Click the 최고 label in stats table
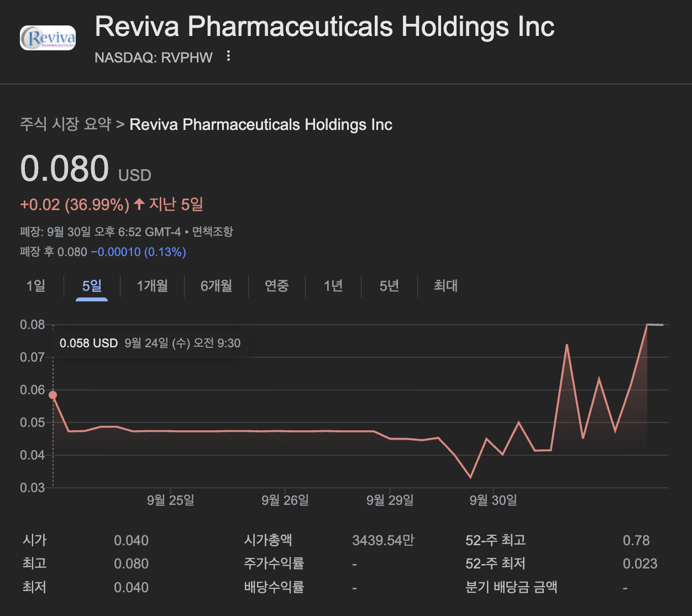692x616 pixels. (34, 563)
